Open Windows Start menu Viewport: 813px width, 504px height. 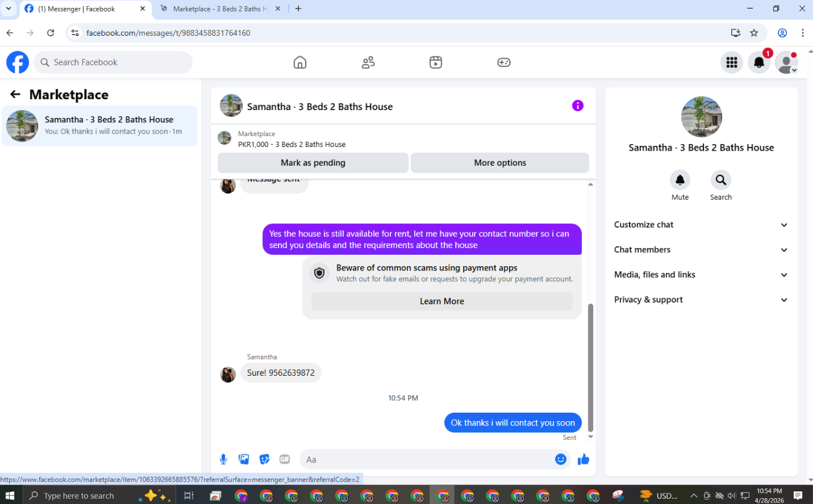[x=10, y=496]
